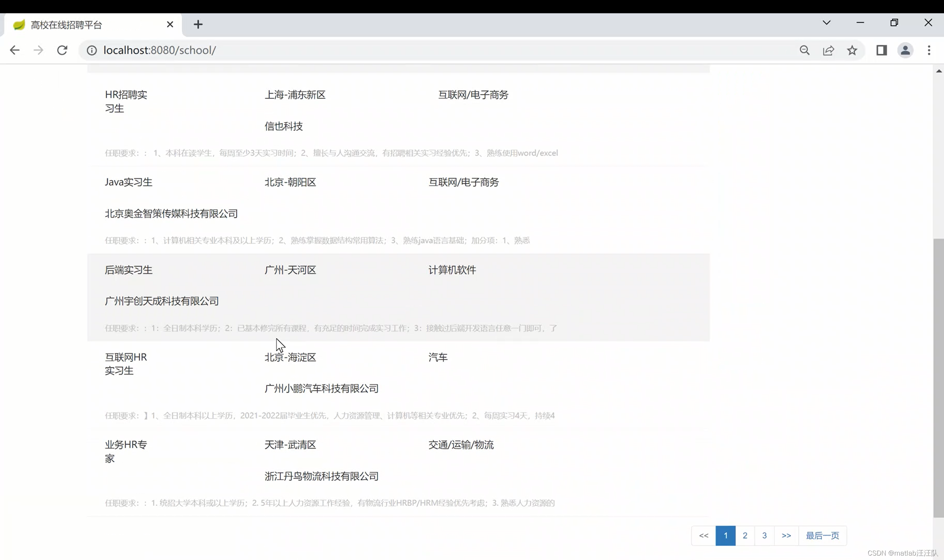Expand the tab search chevron
Image resolution: width=944 pixels, height=560 pixels.
pos(827,22)
